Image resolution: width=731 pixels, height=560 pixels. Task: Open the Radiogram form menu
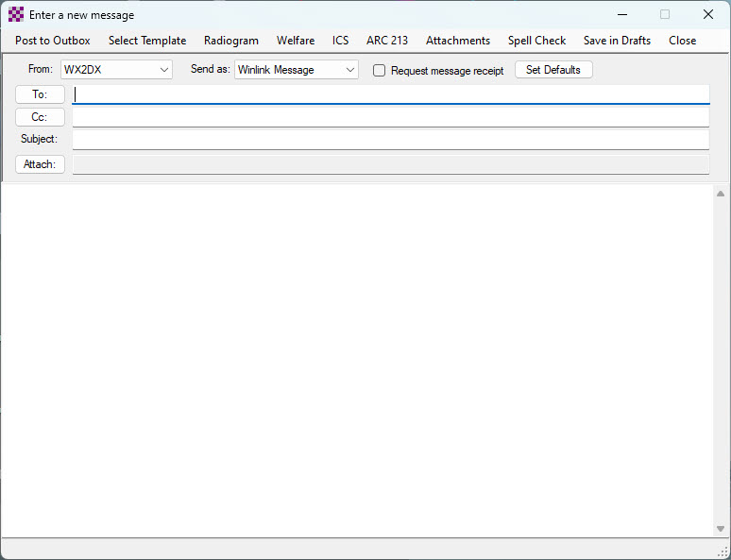pos(231,41)
